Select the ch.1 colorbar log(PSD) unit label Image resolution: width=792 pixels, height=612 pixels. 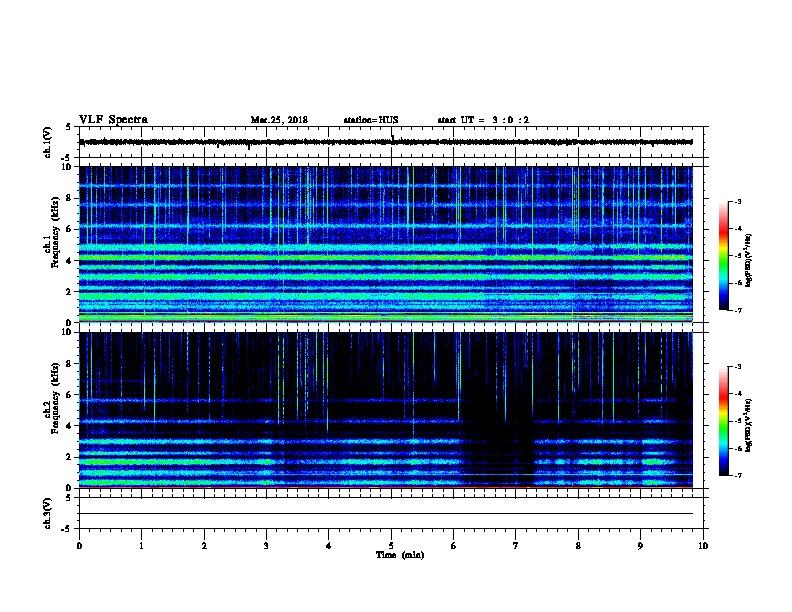tap(749, 261)
